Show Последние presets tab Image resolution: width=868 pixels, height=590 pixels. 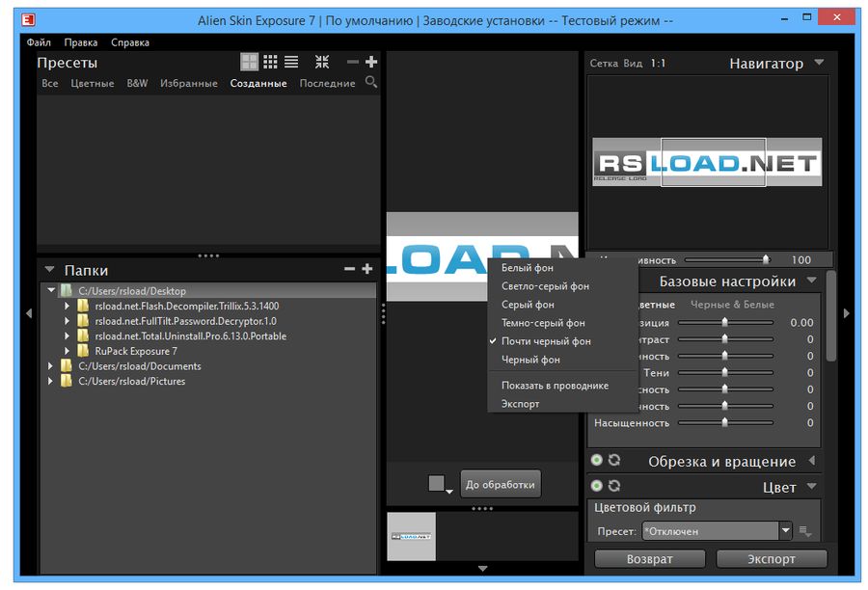point(327,83)
